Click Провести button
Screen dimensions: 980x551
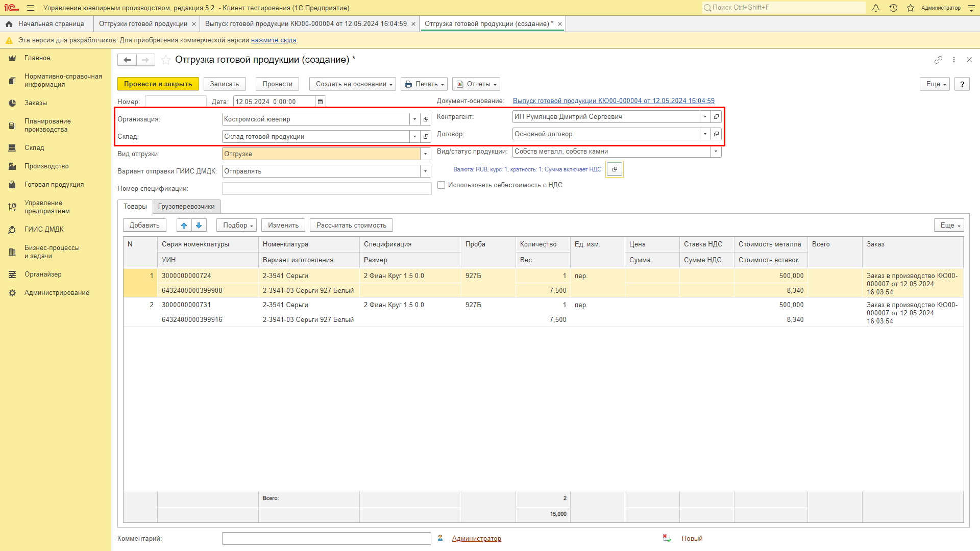[x=278, y=84]
